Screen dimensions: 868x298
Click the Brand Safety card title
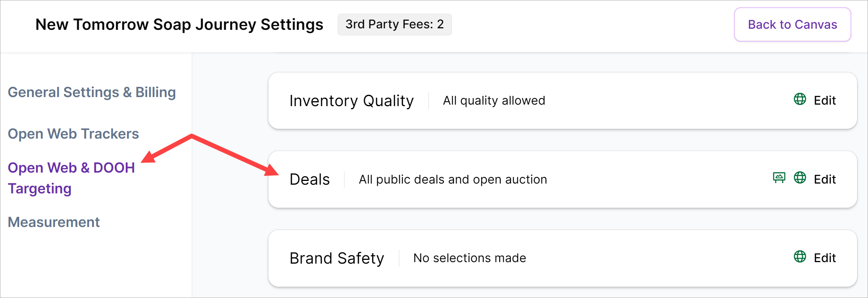point(336,258)
